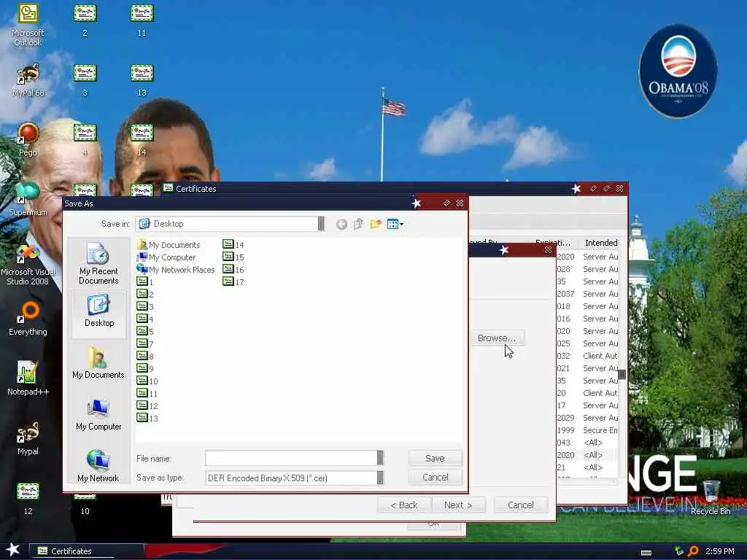The image size is (747, 560).
Task: Click the taskbar clock showing 2:59 PM
Action: [x=720, y=551]
